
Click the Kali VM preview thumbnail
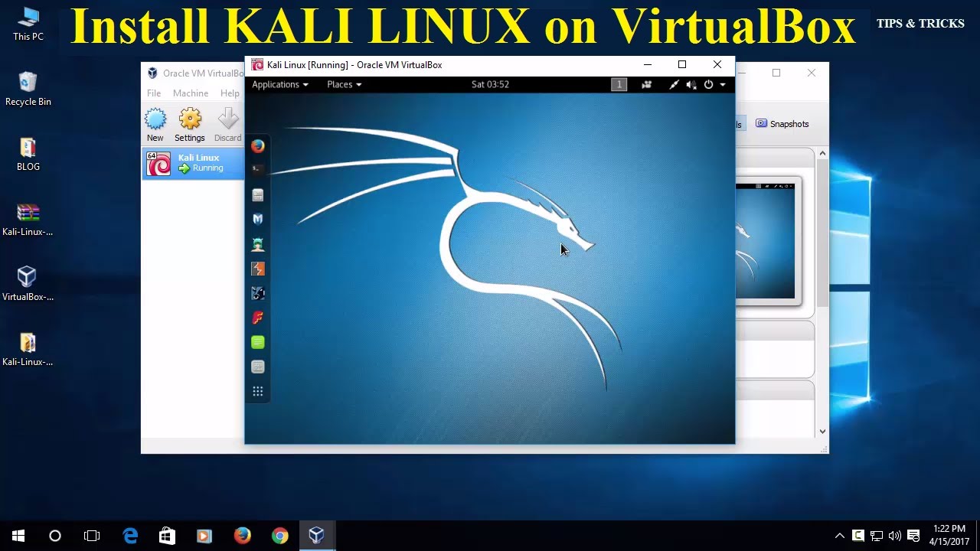[766, 240]
